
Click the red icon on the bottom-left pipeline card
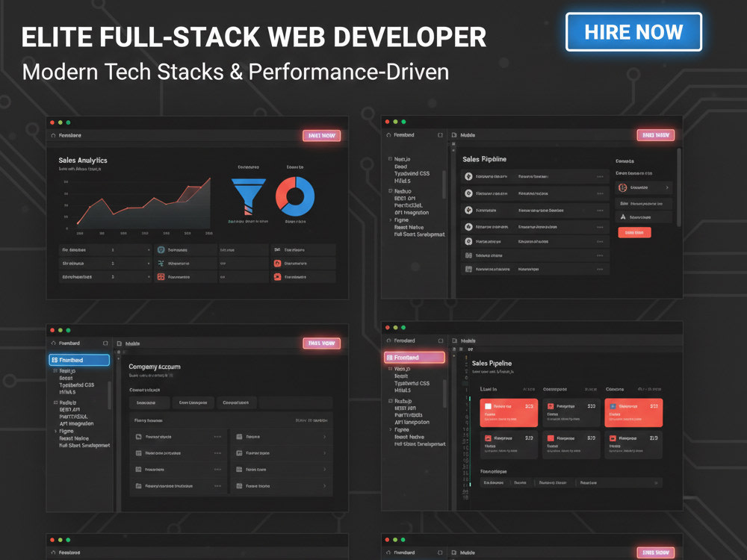(x=488, y=438)
